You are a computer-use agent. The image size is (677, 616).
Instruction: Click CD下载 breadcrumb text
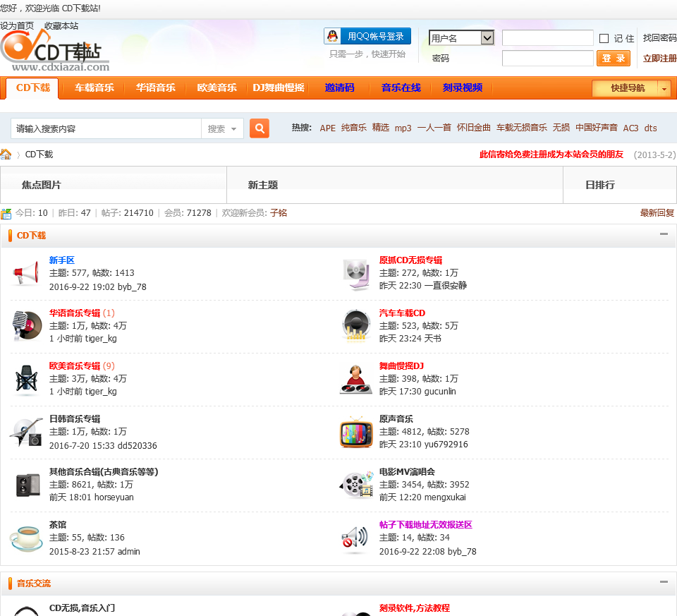39,155
